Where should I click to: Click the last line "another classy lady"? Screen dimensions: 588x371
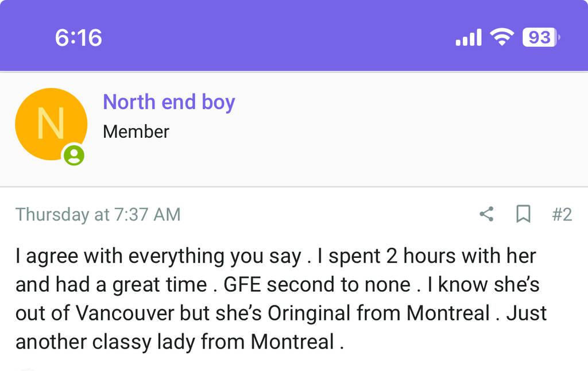point(179,342)
